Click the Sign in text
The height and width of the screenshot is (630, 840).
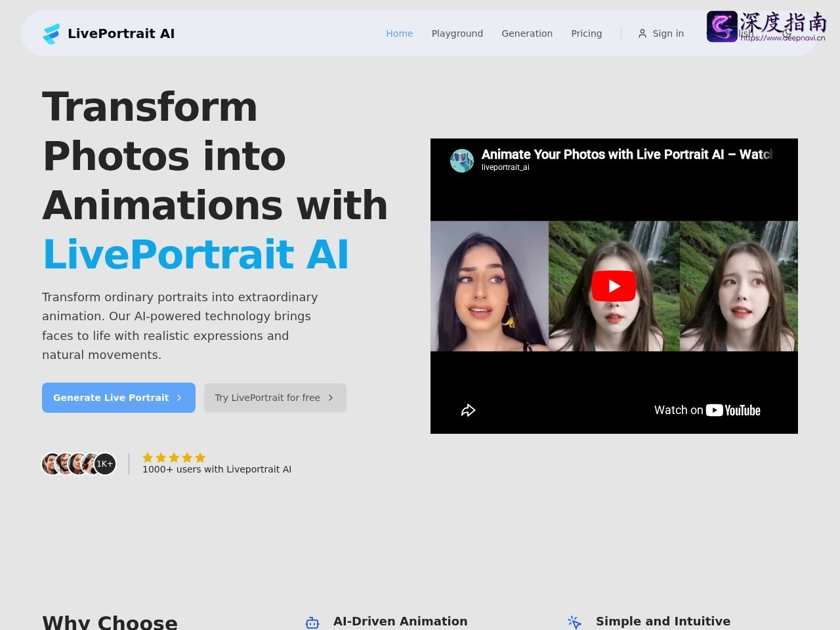[x=668, y=33]
